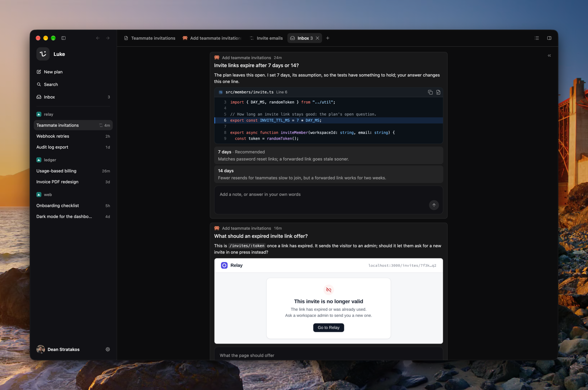Click relay project heading
Image resolution: width=588 pixels, height=390 pixels.
(x=49, y=114)
